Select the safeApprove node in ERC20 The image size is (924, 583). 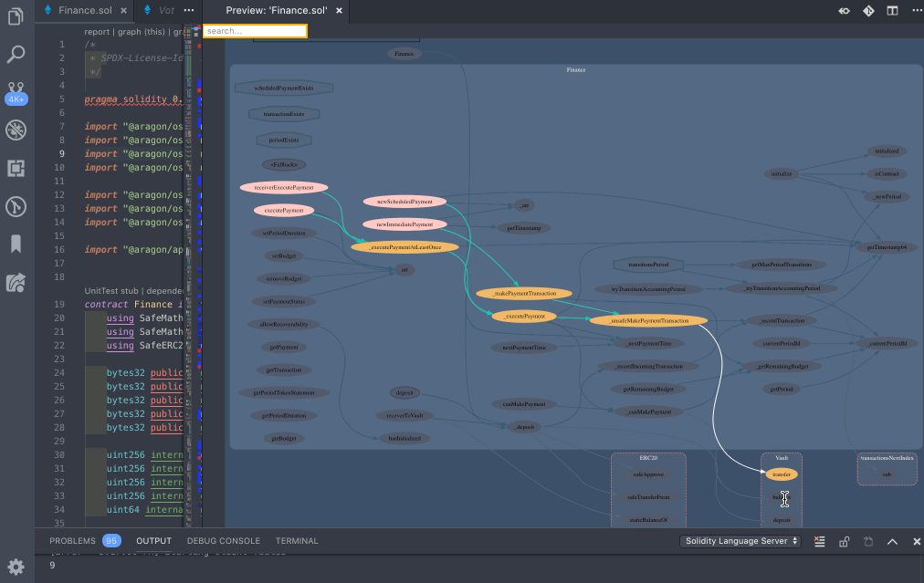coord(648,474)
